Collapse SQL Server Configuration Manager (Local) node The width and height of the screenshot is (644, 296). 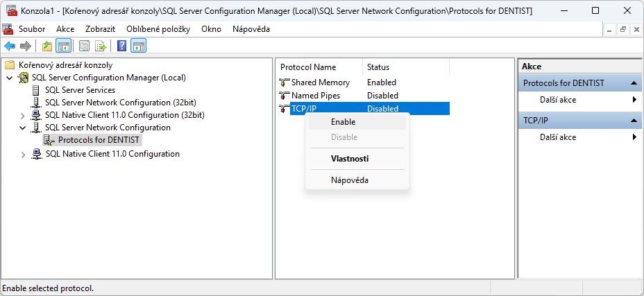(x=10, y=78)
